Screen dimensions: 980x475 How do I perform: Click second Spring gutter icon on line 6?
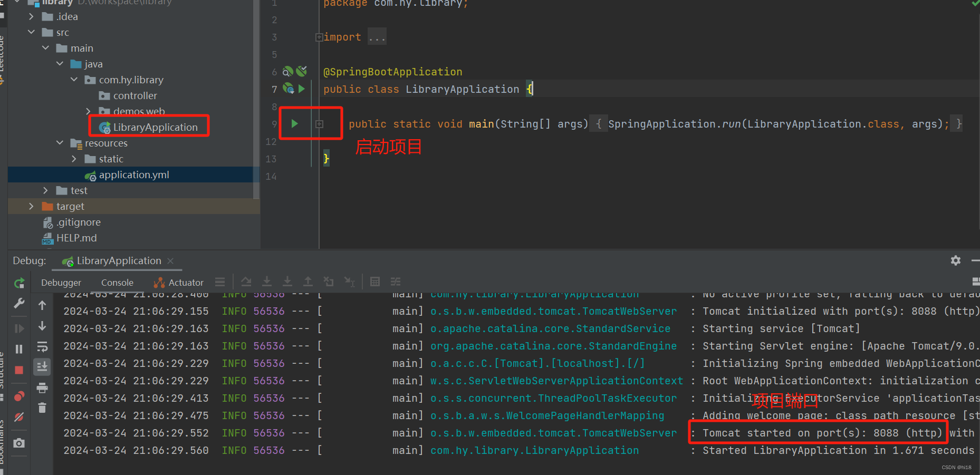point(302,71)
